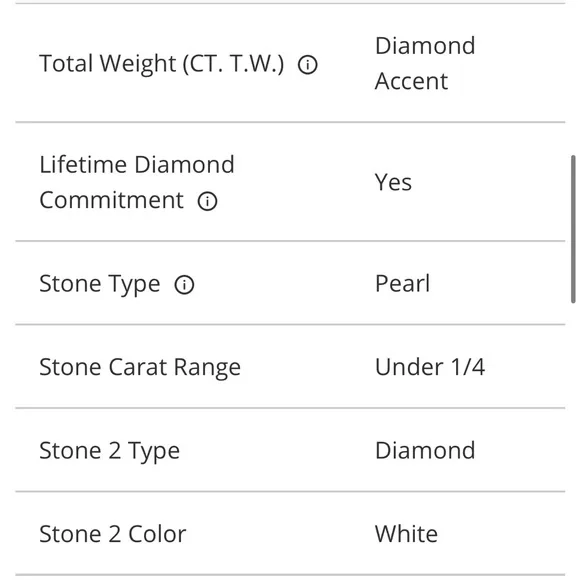Open the Stone Type info icon
This screenshot has height=580, width=580.
tap(184, 284)
